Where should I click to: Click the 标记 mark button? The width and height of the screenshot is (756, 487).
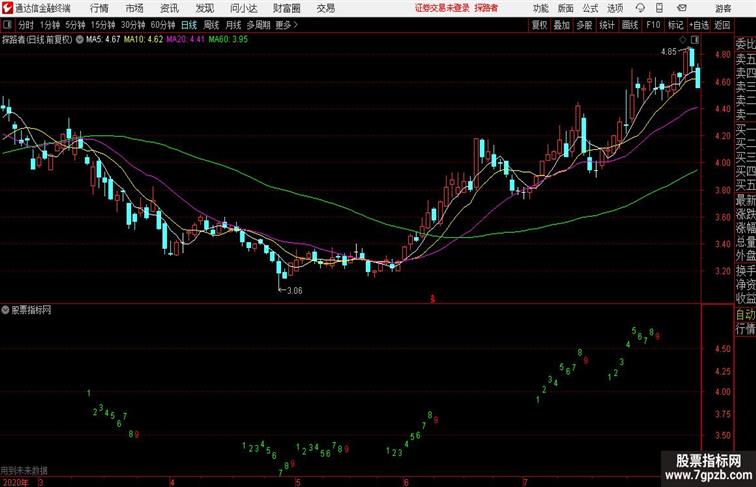coord(675,25)
